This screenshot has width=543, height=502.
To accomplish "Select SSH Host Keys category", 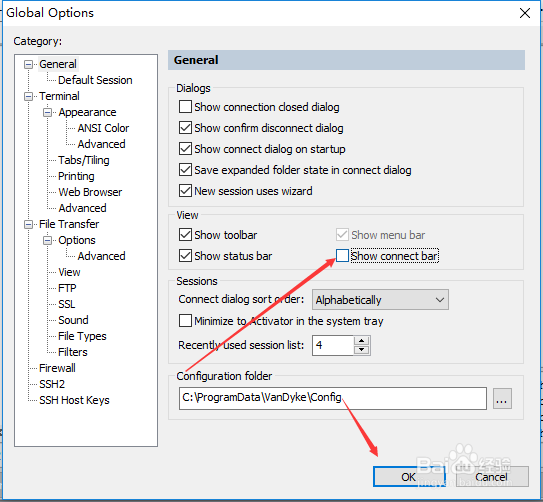I will pyautogui.click(x=74, y=400).
